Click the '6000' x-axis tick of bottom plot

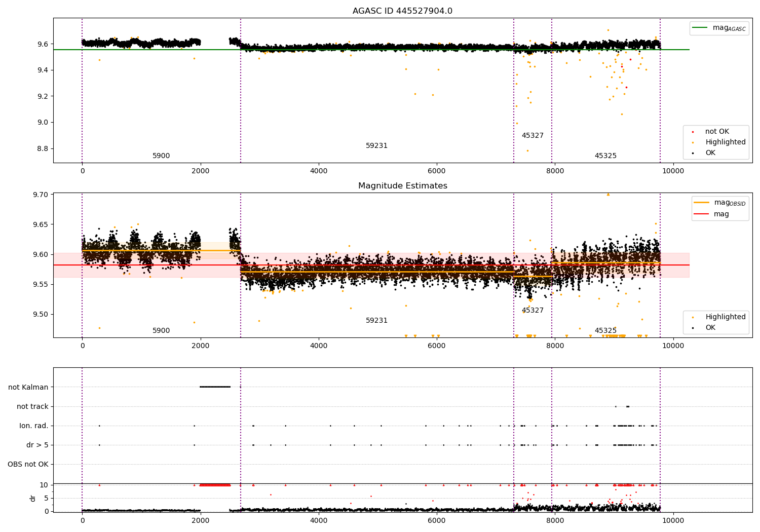(437, 520)
